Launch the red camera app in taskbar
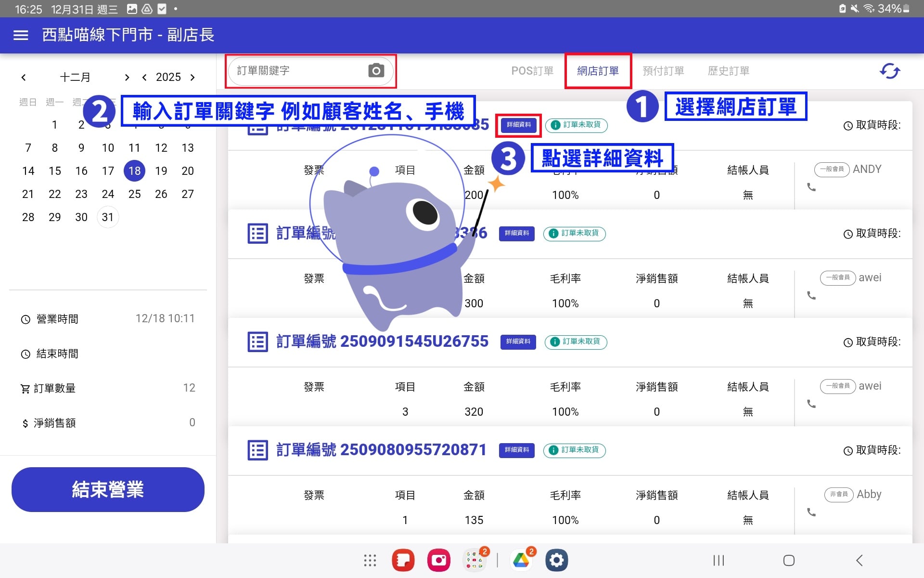 pyautogui.click(x=439, y=560)
